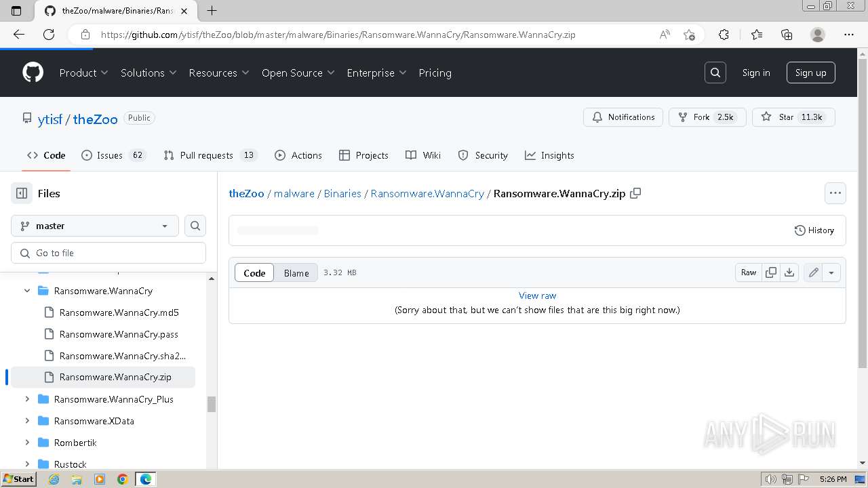This screenshot has height=488, width=868.
Task: Open Notifications for this repo
Action: (623, 117)
